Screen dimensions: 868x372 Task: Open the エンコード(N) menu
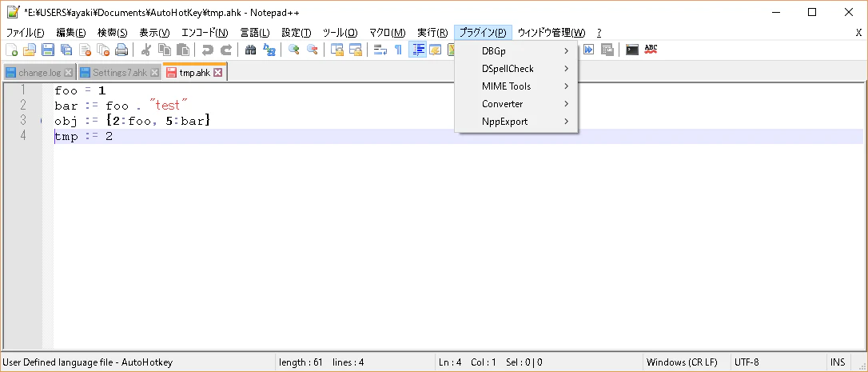tap(205, 33)
